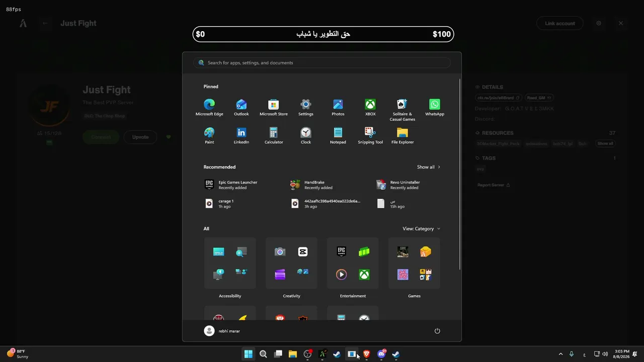The image size is (644, 362).
Task: Open taskbar Search
Action: pos(263,354)
